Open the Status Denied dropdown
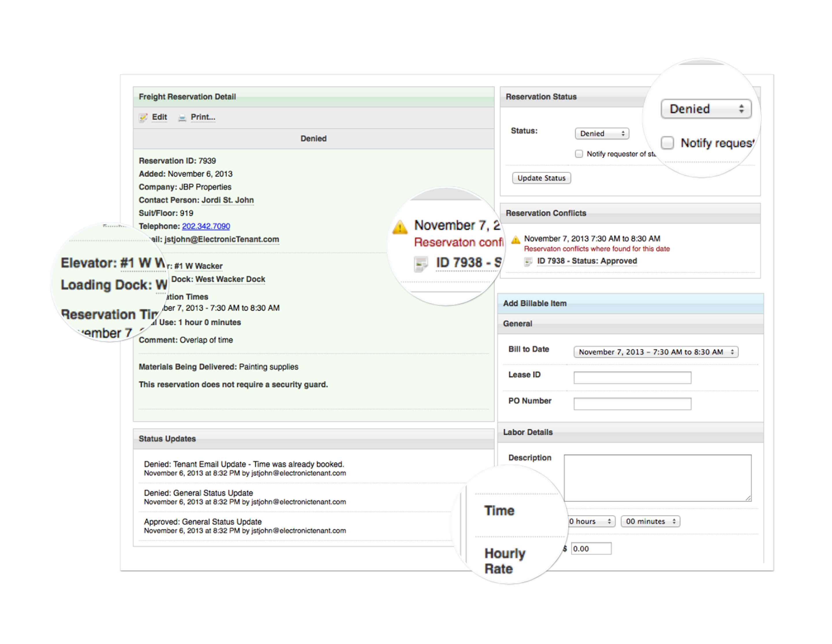Viewport: 832px width, 644px height. pyautogui.click(x=602, y=134)
